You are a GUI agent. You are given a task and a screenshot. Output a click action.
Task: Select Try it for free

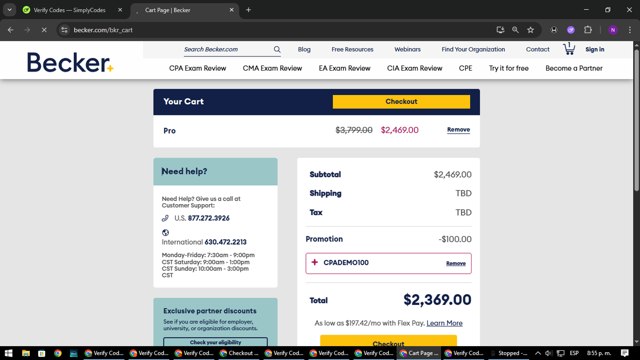pos(509,68)
